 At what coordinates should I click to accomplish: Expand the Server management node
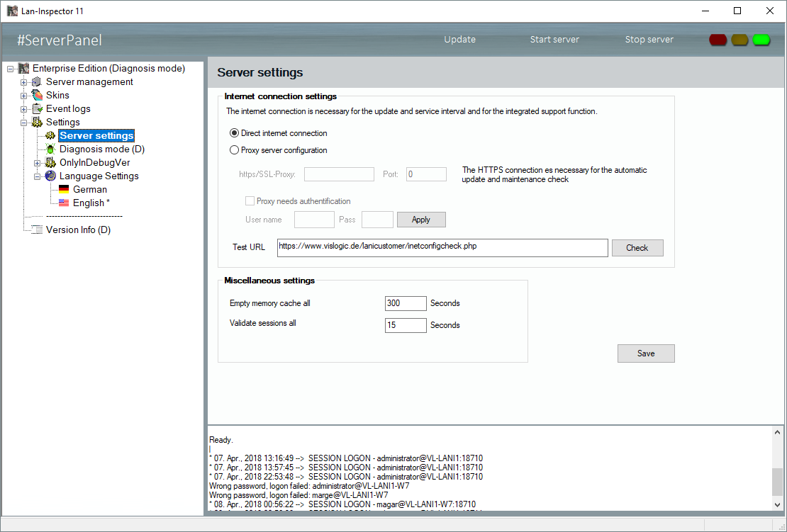(x=24, y=82)
